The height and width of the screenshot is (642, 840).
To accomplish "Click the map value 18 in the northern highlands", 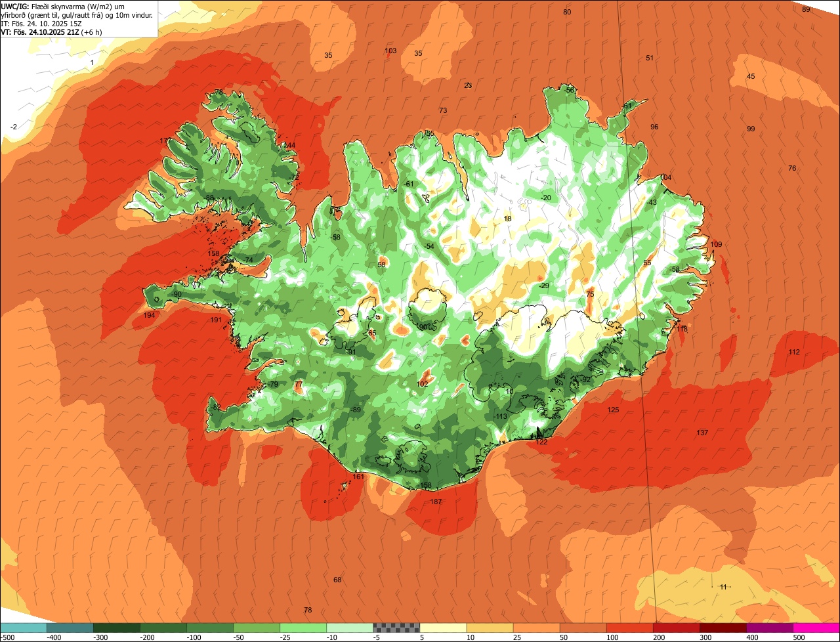I will click(507, 219).
